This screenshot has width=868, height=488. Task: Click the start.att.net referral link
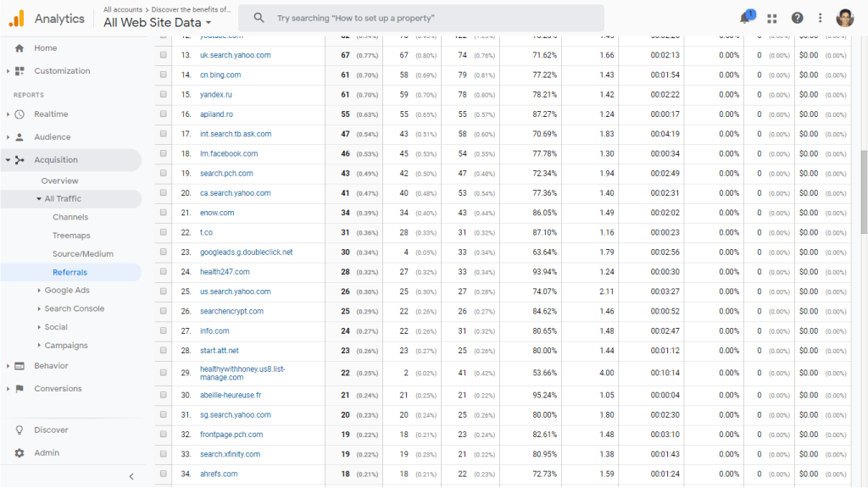(220, 350)
